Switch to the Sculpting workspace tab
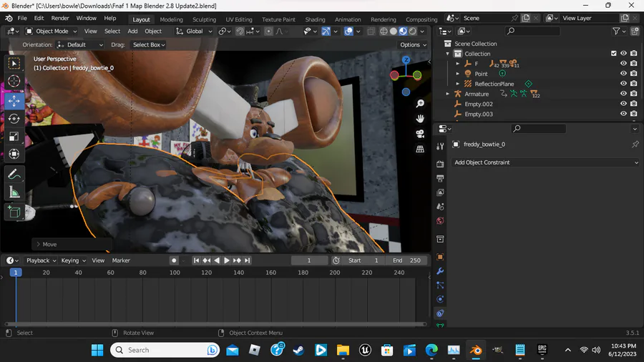This screenshot has height=362, width=644. pyautogui.click(x=204, y=19)
